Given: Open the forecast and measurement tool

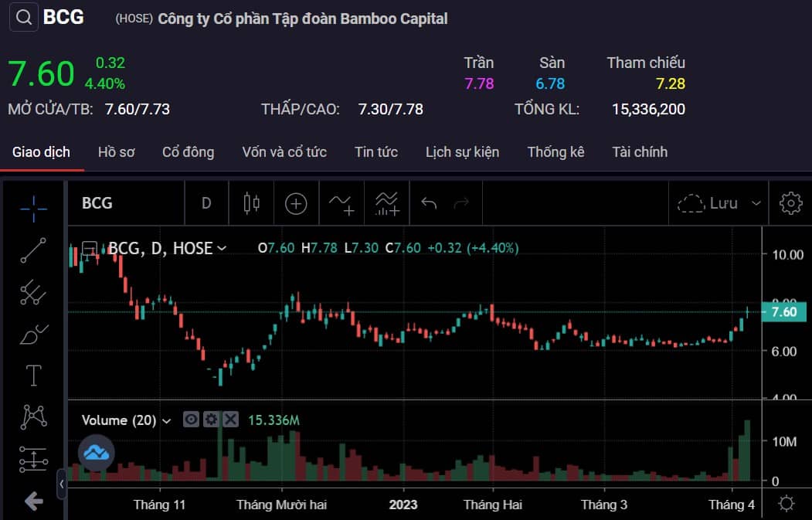Looking at the screenshot, I should click(34, 460).
